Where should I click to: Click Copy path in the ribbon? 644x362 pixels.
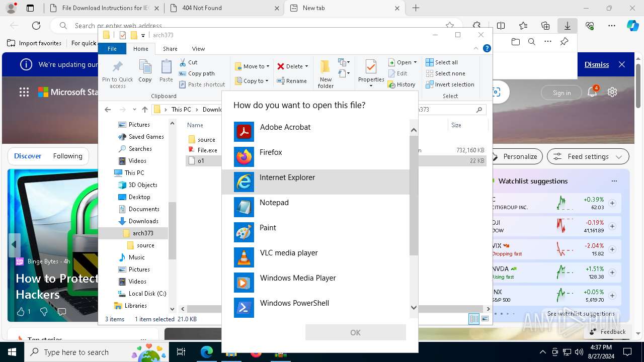(x=197, y=73)
